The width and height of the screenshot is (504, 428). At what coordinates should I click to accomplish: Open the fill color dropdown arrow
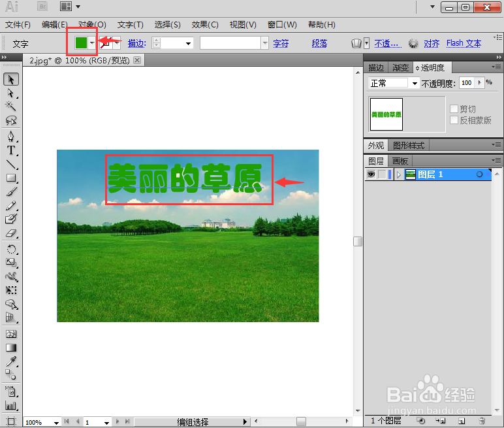[x=92, y=43]
